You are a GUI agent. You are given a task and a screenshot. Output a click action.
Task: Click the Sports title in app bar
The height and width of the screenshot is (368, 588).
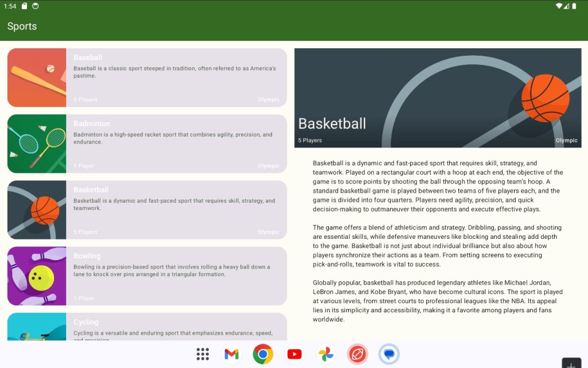tap(22, 26)
